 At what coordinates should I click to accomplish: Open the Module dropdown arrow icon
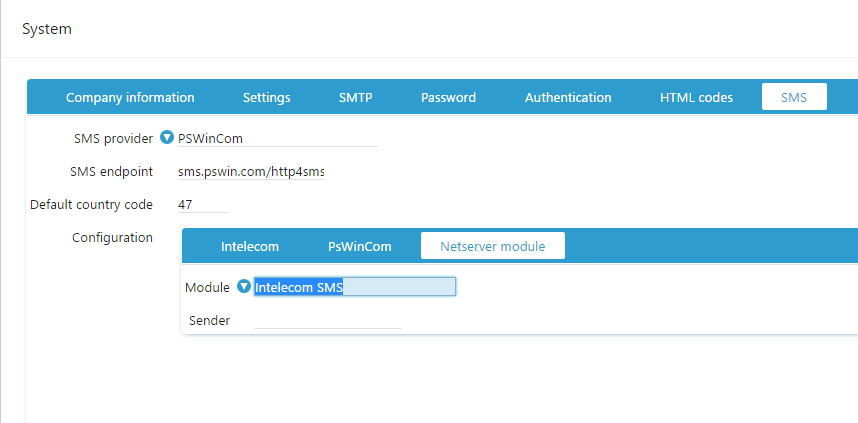click(244, 286)
